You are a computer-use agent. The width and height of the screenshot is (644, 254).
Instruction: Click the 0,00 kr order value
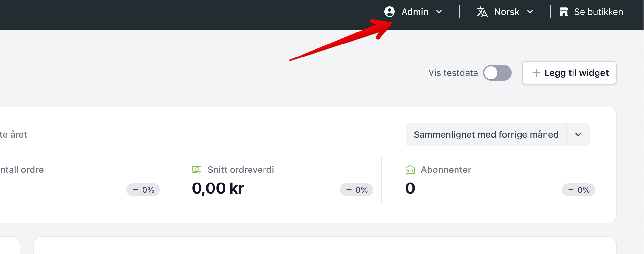coord(218,188)
